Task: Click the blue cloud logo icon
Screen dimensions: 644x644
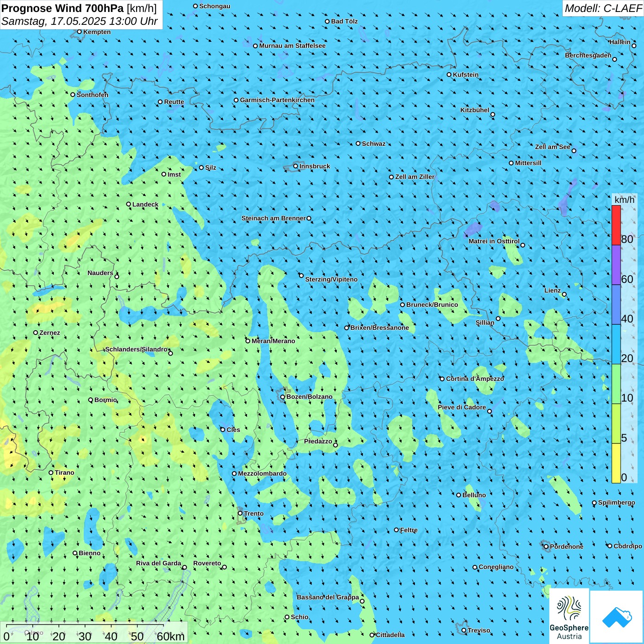Action: click(x=617, y=617)
